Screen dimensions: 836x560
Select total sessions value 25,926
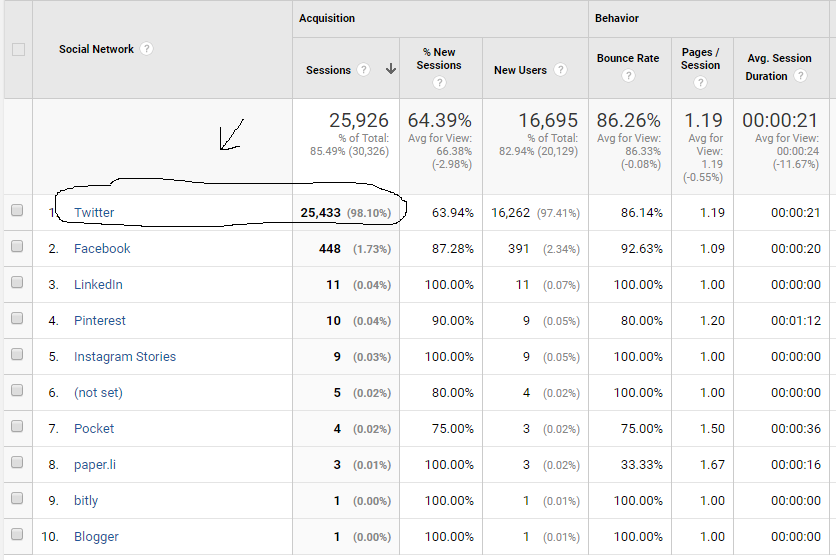[359, 121]
